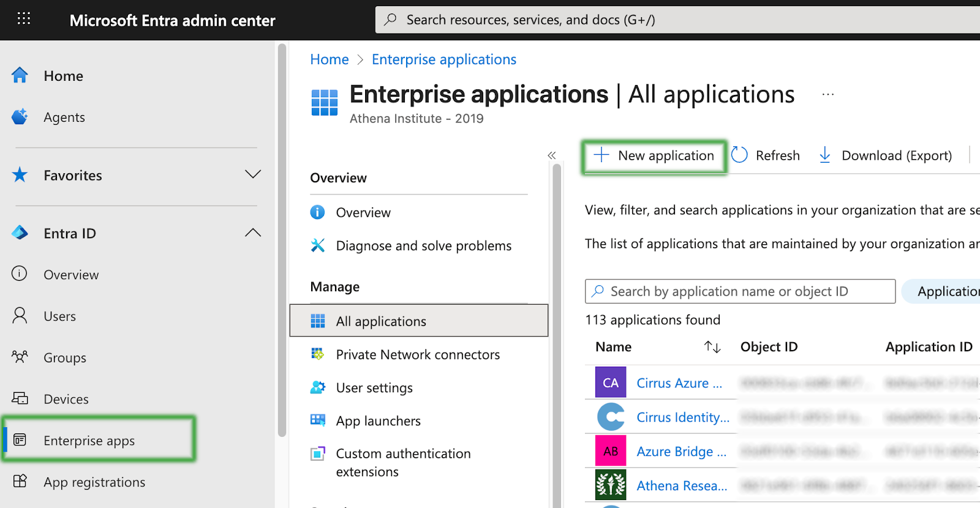The image size is (980, 508).
Task: Click the Refresh circular arrow icon
Action: (739, 155)
